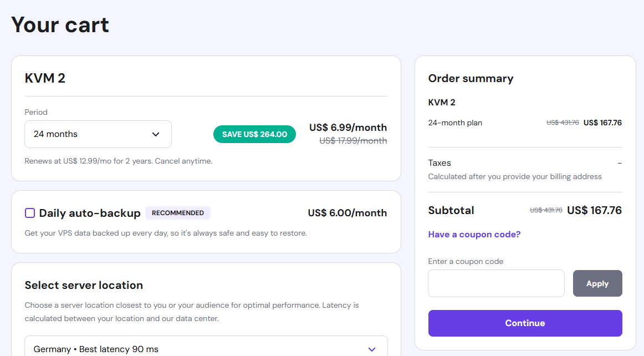Focus the coupon code input field
Viewport: 644px width, 356px height.
click(x=496, y=283)
